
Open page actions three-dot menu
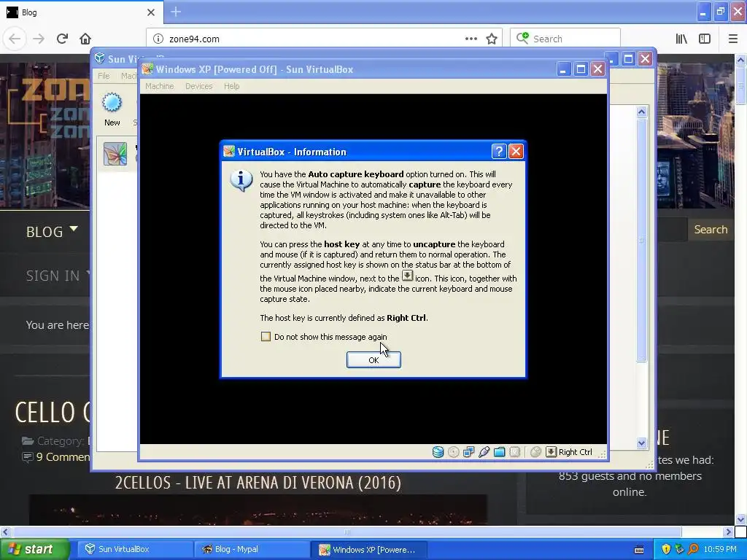pyautogui.click(x=471, y=39)
